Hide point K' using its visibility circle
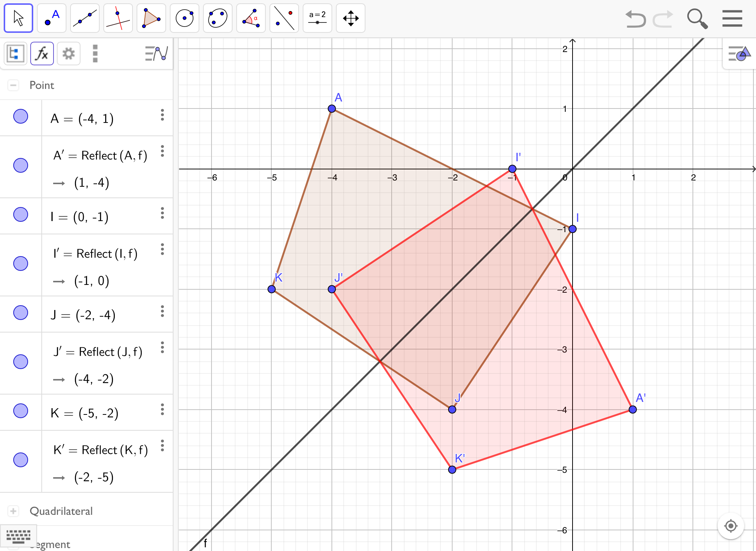756x551 pixels. (21, 460)
